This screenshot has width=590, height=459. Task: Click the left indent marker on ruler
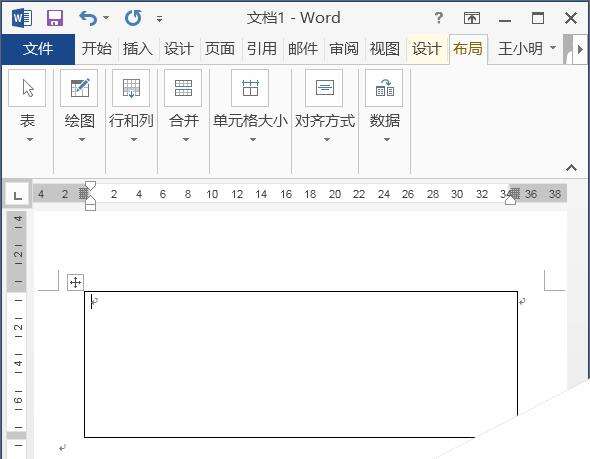tap(90, 206)
